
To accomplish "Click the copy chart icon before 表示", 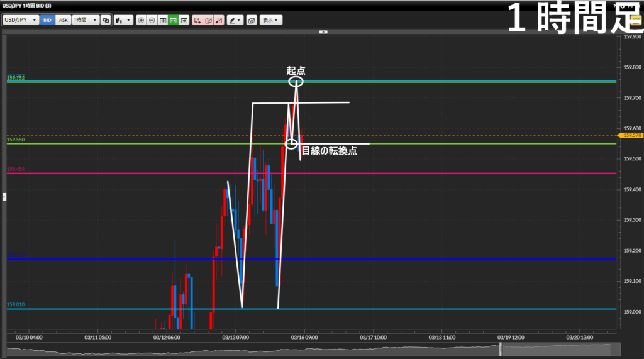I will [x=252, y=20].
